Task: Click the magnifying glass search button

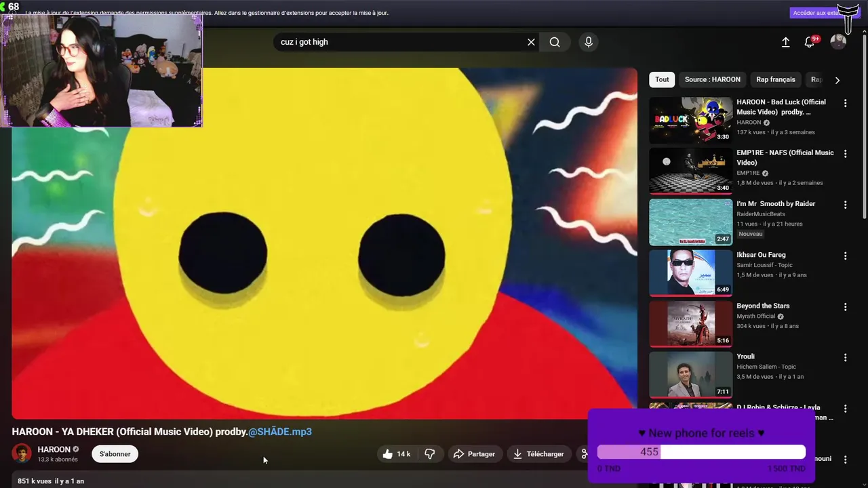Action: click(x=555, y=42)
